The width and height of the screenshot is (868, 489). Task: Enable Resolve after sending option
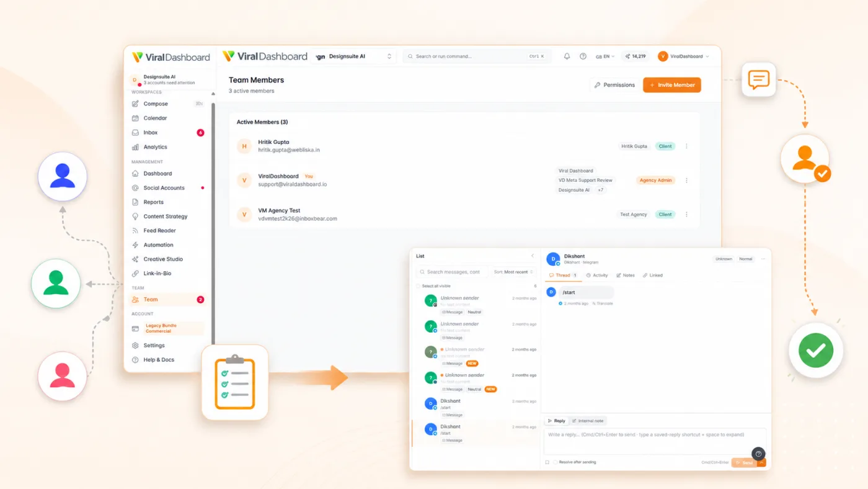(556, 462)
